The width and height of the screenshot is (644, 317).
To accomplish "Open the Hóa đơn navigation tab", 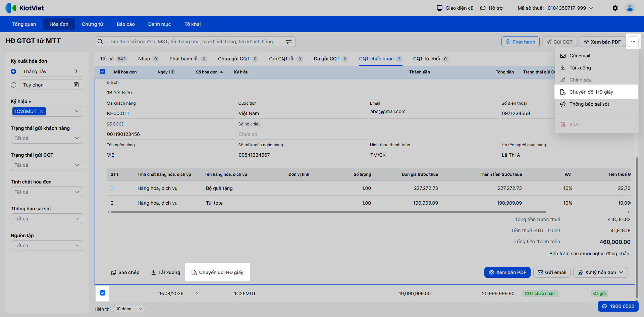I will (x=59, y=24).
